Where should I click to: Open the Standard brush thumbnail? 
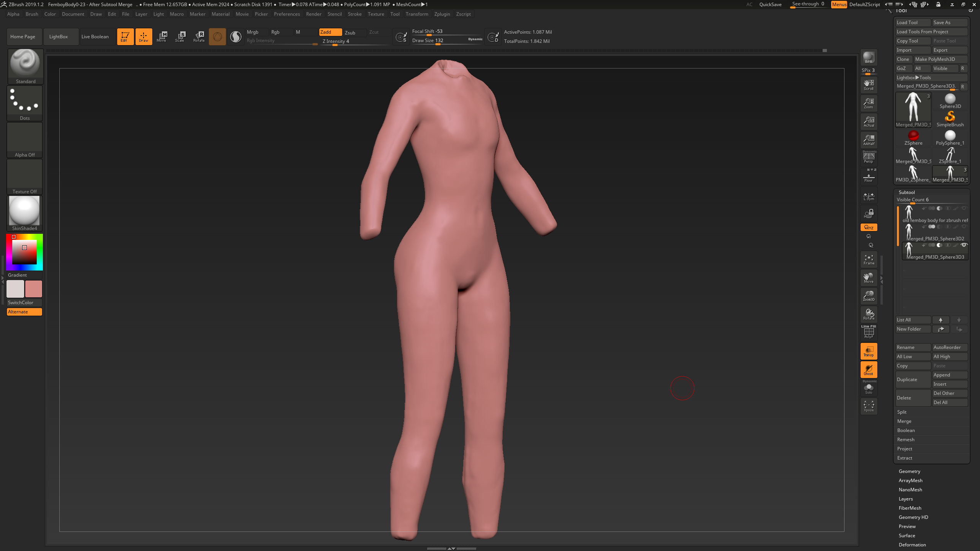click(25, 66)
